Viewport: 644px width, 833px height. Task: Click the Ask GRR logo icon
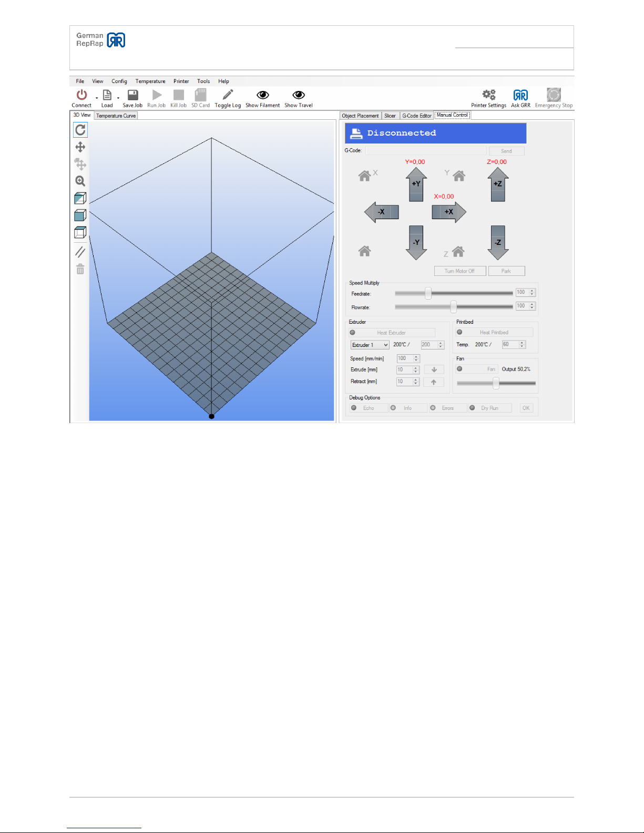520,95
